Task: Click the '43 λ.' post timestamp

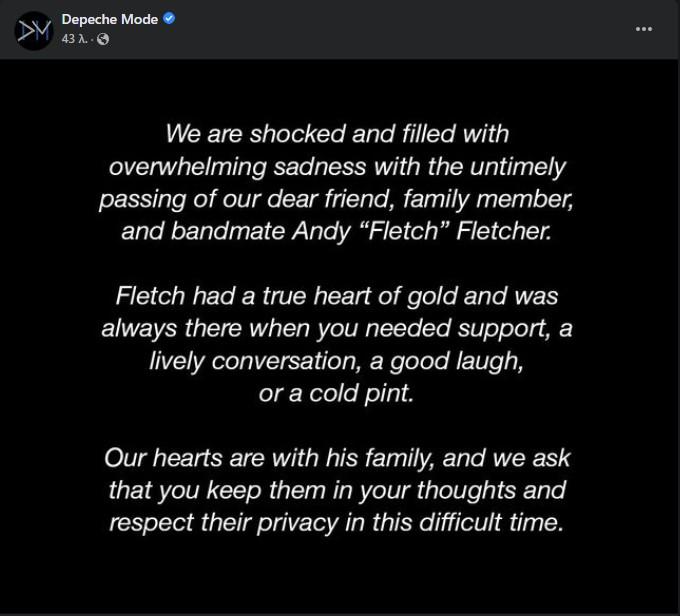Action: coord(74,39)
